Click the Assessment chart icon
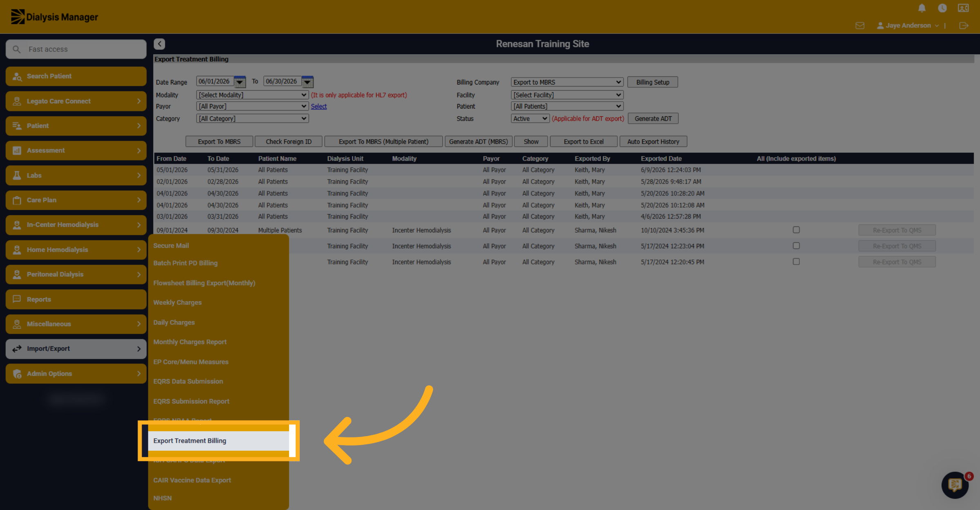 (x=17, y=151)
